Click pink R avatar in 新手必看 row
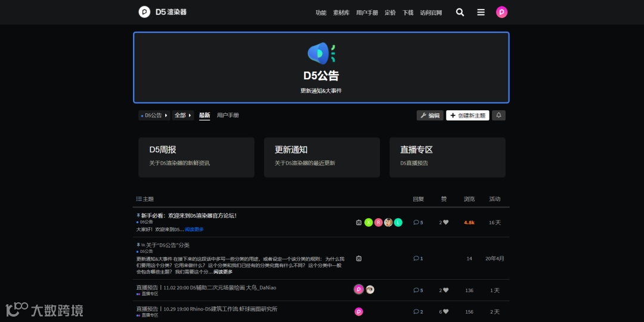Screen dimensions: 644x322 (x=378, y=222)
